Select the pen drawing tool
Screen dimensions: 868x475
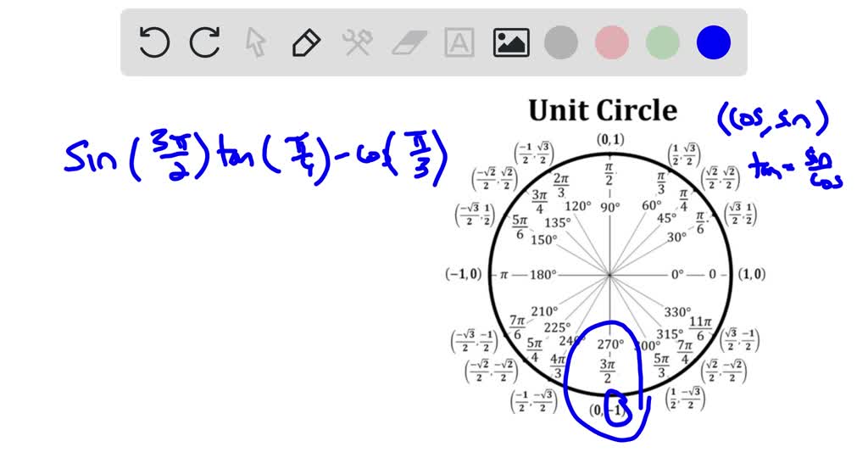pos(306,42)
